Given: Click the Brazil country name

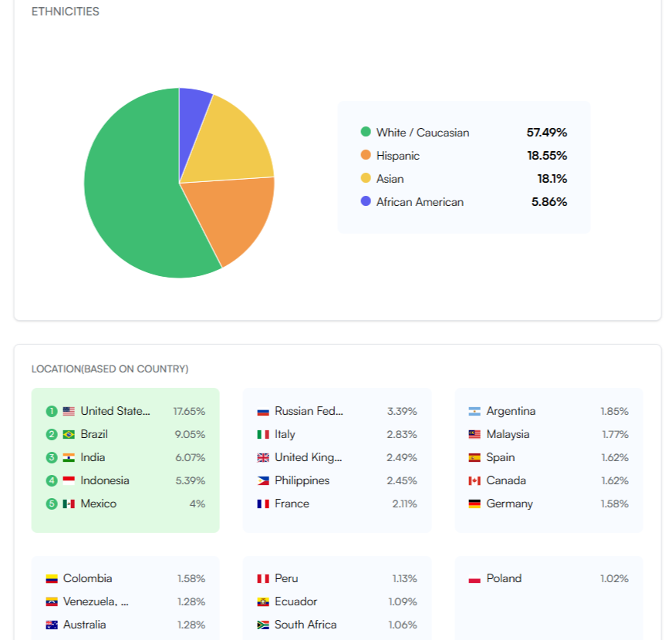Looking at the screenshot, I should (94, 434).
